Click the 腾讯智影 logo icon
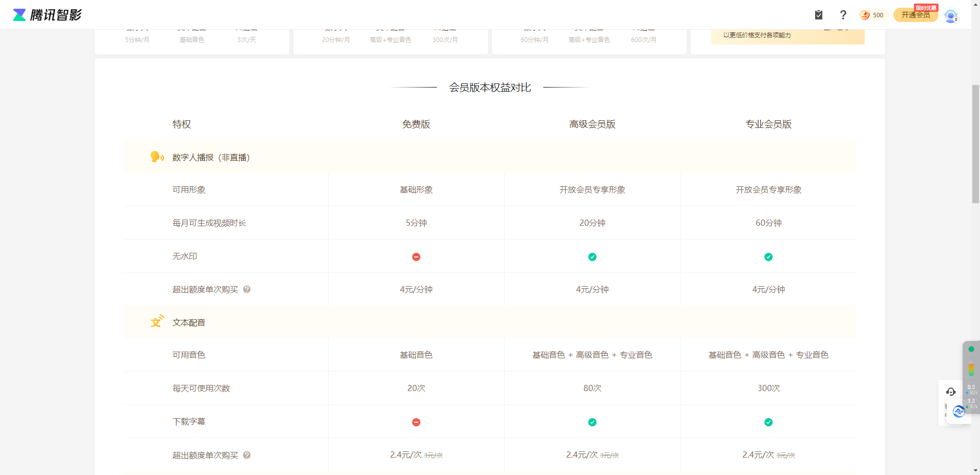The height and width of the screenshot is (475, 980). coord(19,14)
